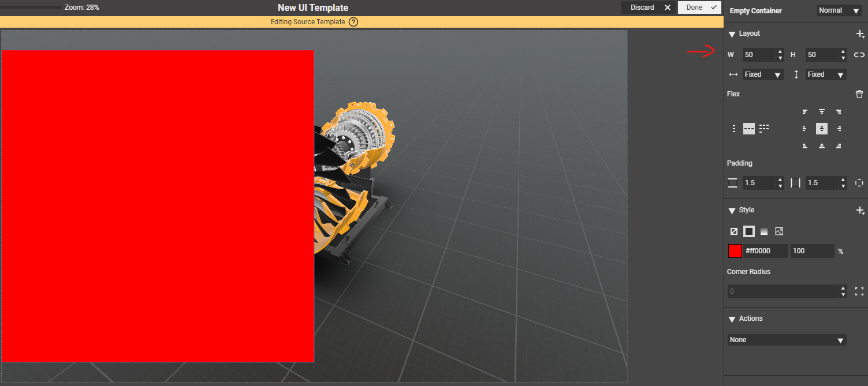The width and height of the screenshot is (868, 386).
Task: Click the Corner Radius input field
Action: [x=783, y=291]
